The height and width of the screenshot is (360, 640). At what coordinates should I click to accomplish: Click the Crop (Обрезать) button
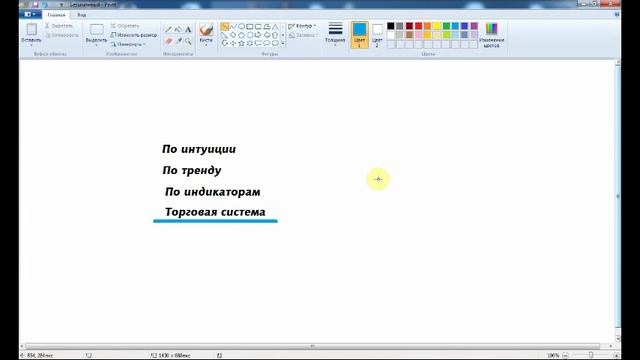pos(125,26)
